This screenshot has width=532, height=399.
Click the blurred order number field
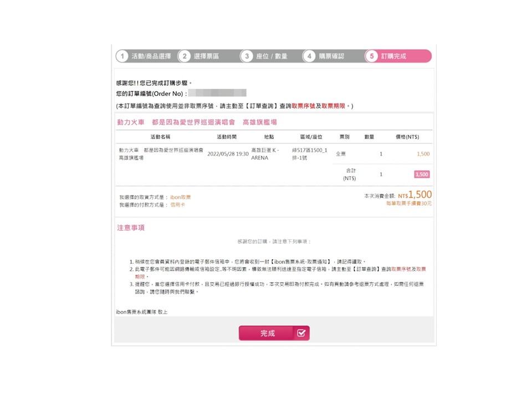[x=217, y=93]
